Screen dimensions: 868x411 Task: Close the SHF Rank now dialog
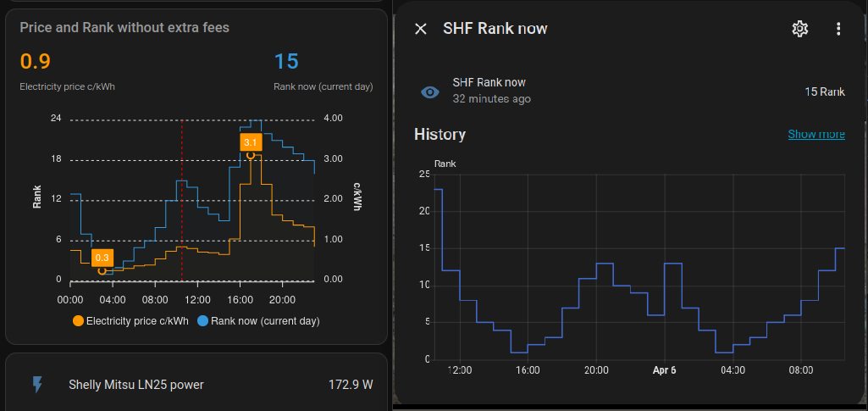421,29
